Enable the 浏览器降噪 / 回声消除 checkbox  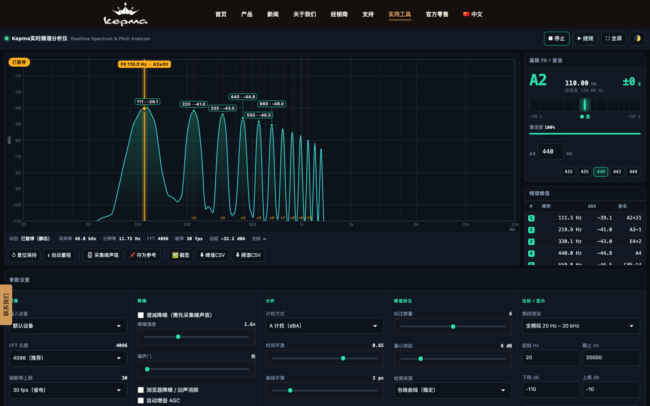click(141, 390)
